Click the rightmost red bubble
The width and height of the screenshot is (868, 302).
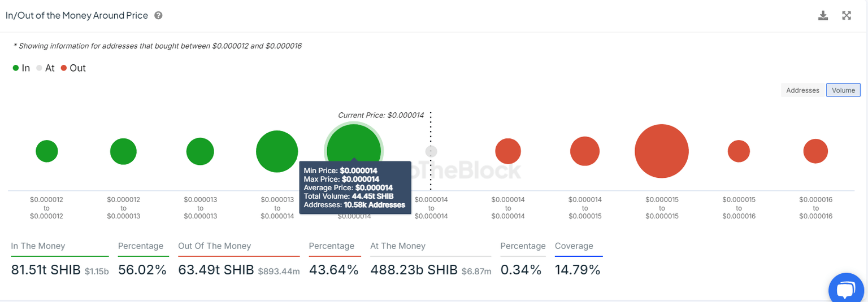815,151
